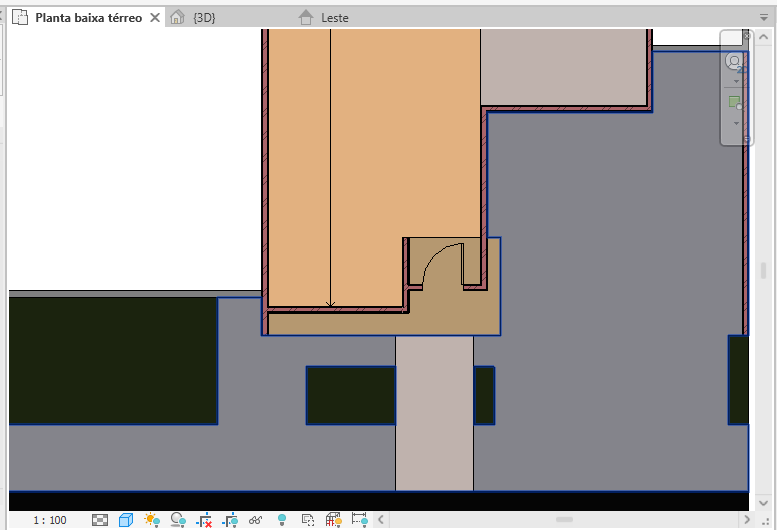This screenshot has width=777, height=530.
Task: Toggle Crop View icon with red X
Action: 204,520
